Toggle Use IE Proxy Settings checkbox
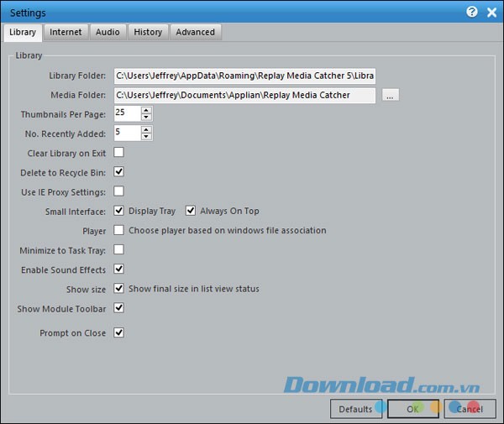This screenshot has height=424, width=504. (119, 191)
